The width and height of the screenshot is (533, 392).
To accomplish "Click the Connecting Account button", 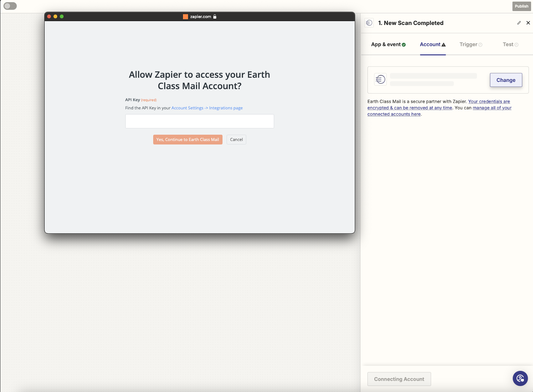I will (x=399, y=379).
